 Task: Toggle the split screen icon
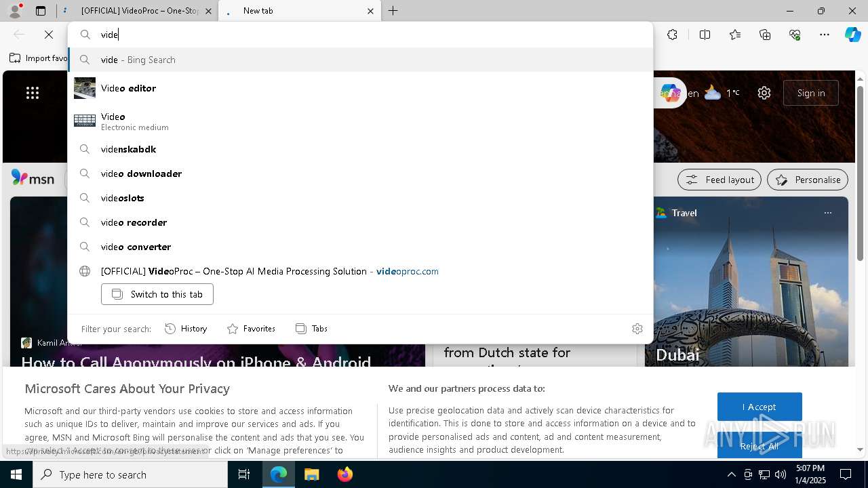pos(705,35)
